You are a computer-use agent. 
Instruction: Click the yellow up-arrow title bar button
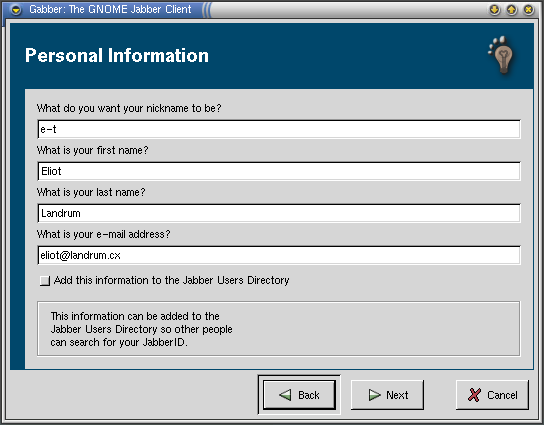(511, 9)
